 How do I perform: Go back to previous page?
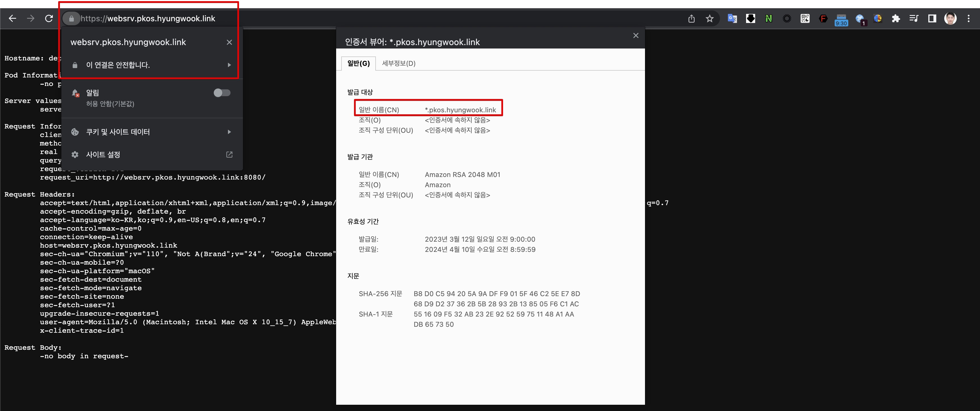coord(12,18)
